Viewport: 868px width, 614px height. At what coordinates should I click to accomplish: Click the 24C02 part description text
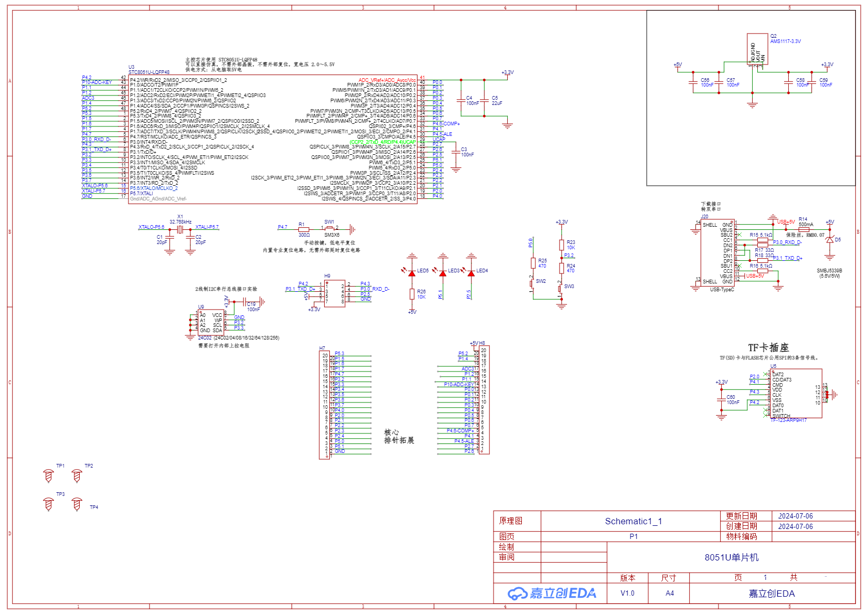[x=238, y=338]
